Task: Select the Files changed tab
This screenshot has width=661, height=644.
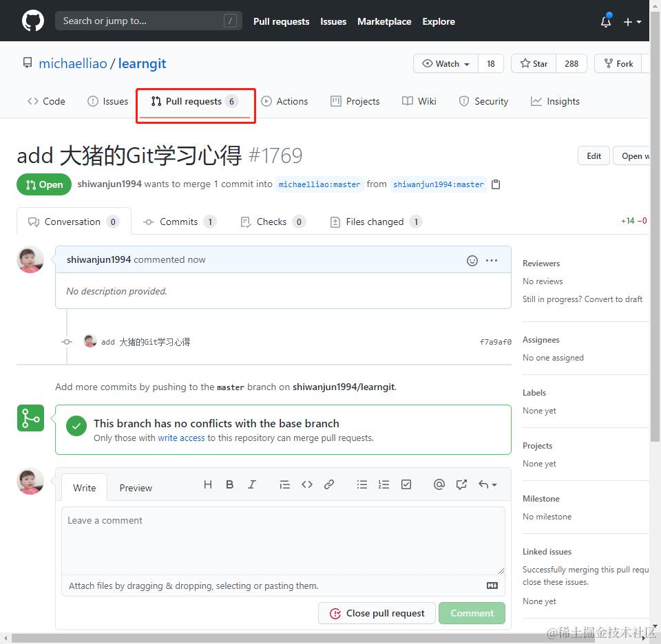Action: 376,222
